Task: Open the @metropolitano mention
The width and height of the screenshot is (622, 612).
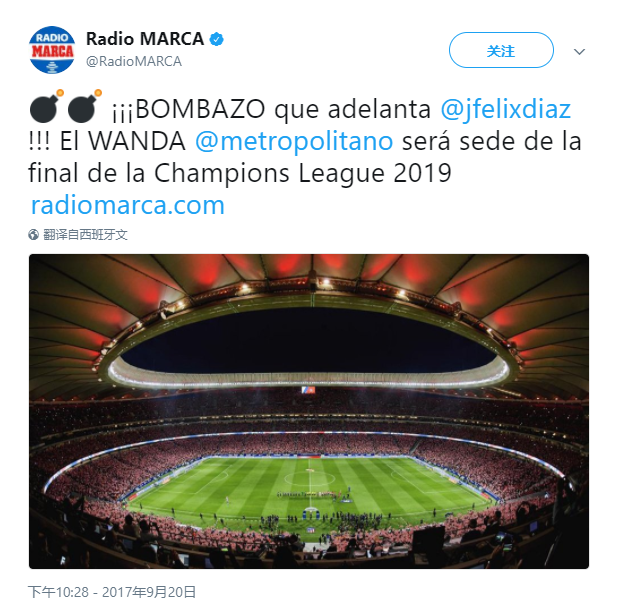Action: 294,142
